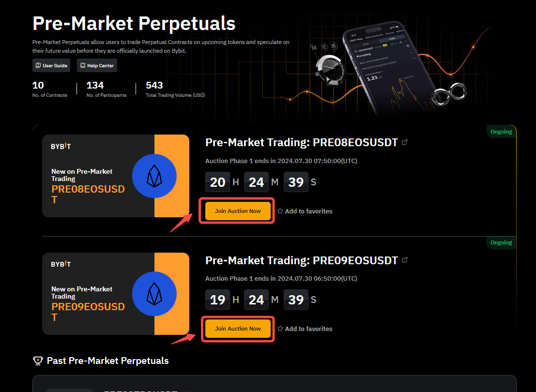Join the PRE08EOSUSDT auction now
This screenshot has width=536, height=392.
[237, 211]
